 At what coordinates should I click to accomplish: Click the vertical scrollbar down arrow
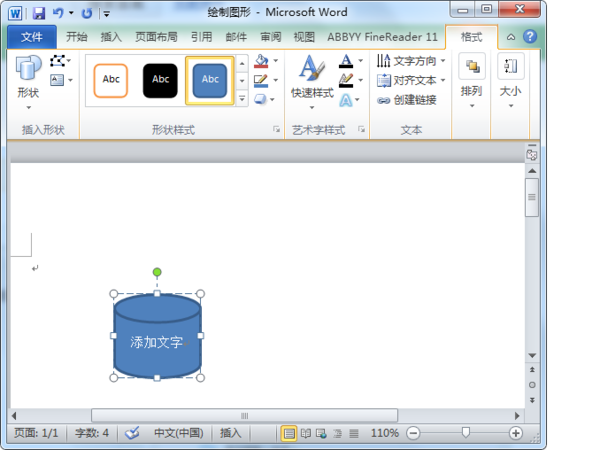532,355
